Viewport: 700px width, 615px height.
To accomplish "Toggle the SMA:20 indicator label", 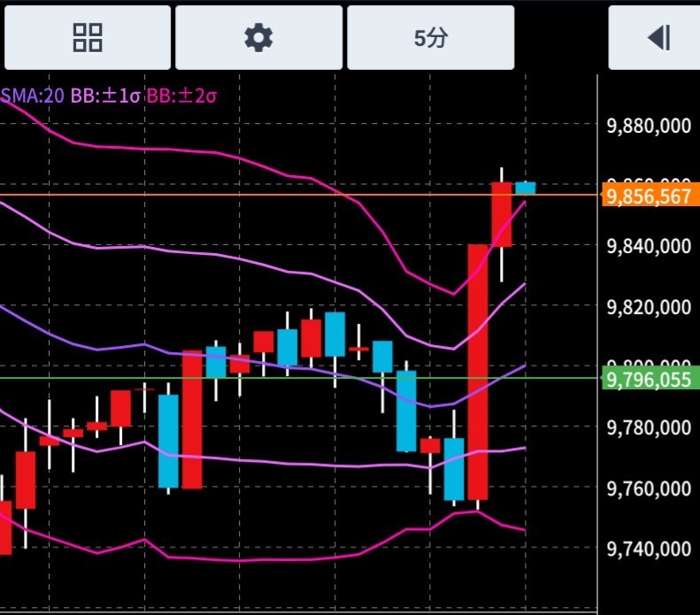I will coord(32,95).
